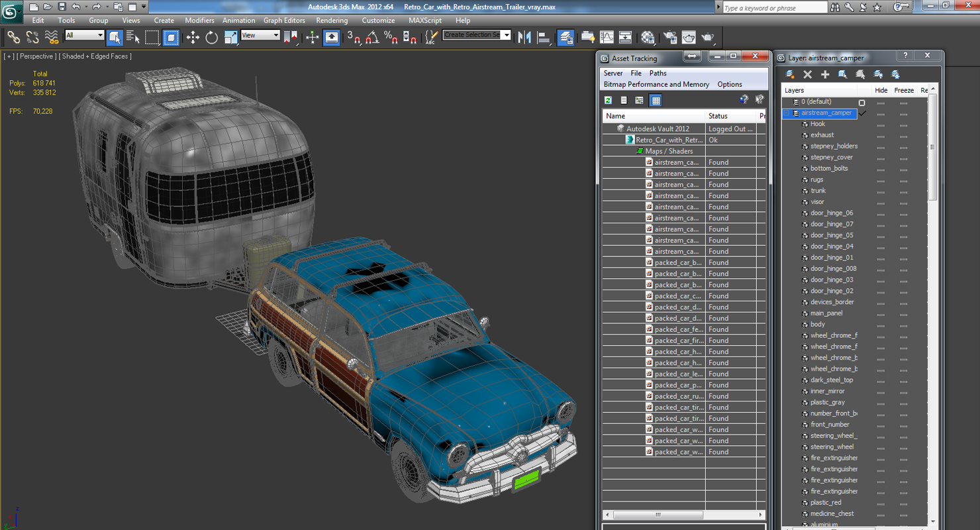This screenshot has height=530, width=980.
Task: Create a new layer in Layer dialog
Action: (x=790, y=74)
